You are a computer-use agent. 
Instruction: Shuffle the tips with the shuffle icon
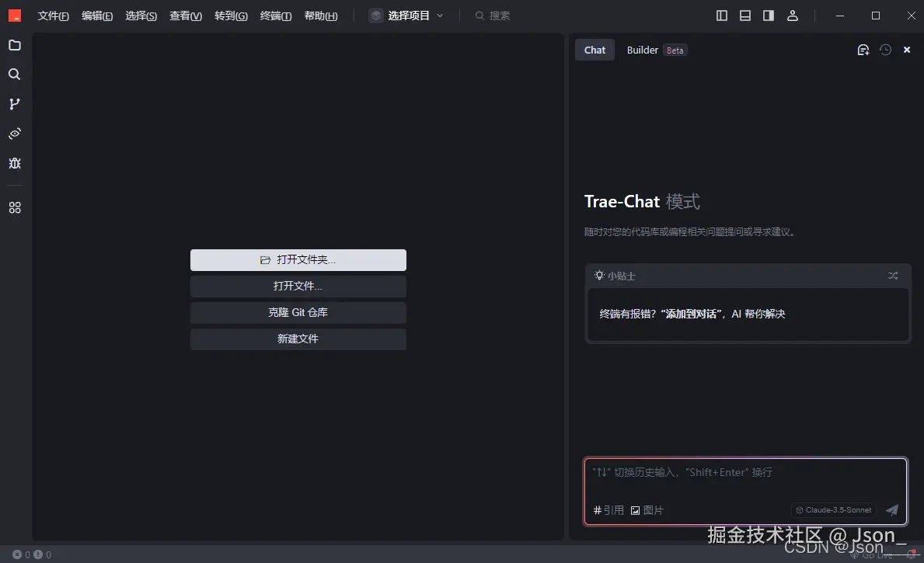pos(894,276)
